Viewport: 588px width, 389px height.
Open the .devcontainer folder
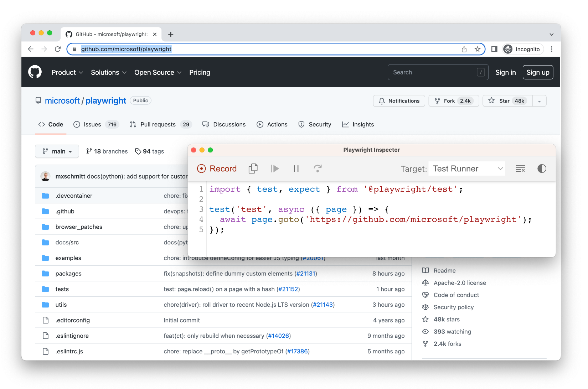[x=74, y=196]
